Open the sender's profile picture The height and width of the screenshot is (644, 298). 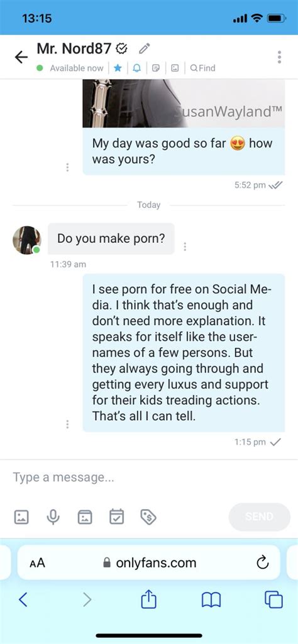(x=27, y=239)
